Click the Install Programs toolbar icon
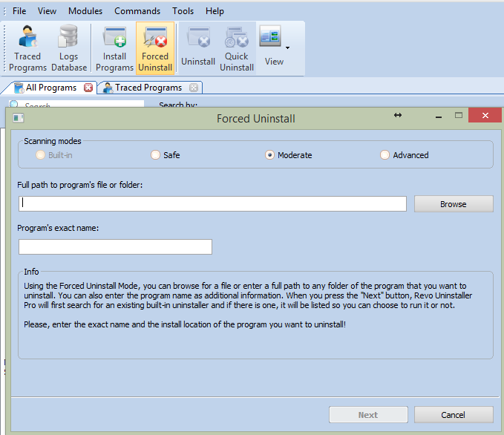Viewport: 504px width, 435px height. 114,48
